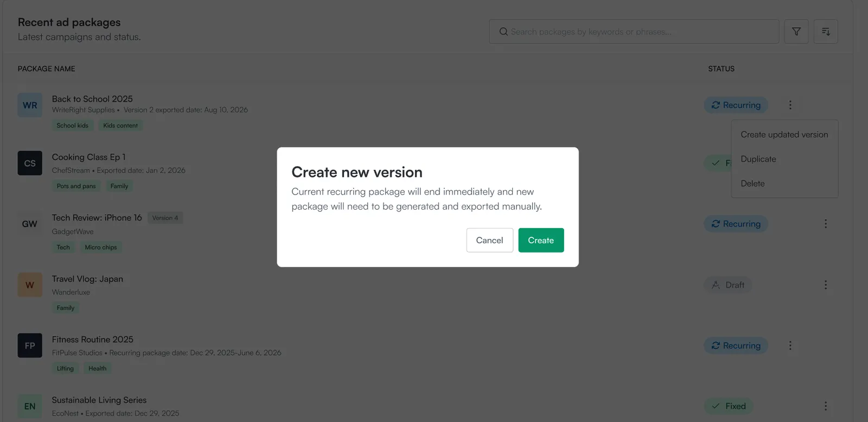Click the W avatar for Travel Vlog: Japan
Screen dimensions: 868x422
tap(30, 285)
